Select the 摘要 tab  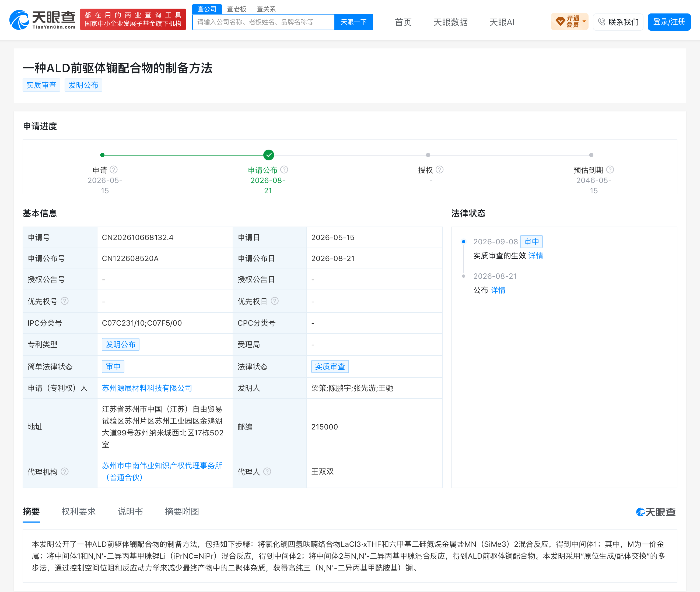[x=31, y=512]
